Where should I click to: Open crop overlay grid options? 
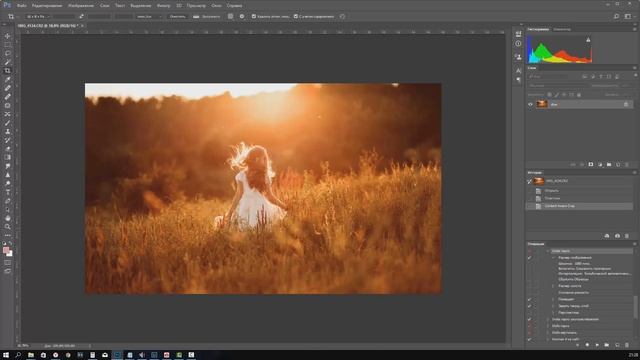point(230,16)
